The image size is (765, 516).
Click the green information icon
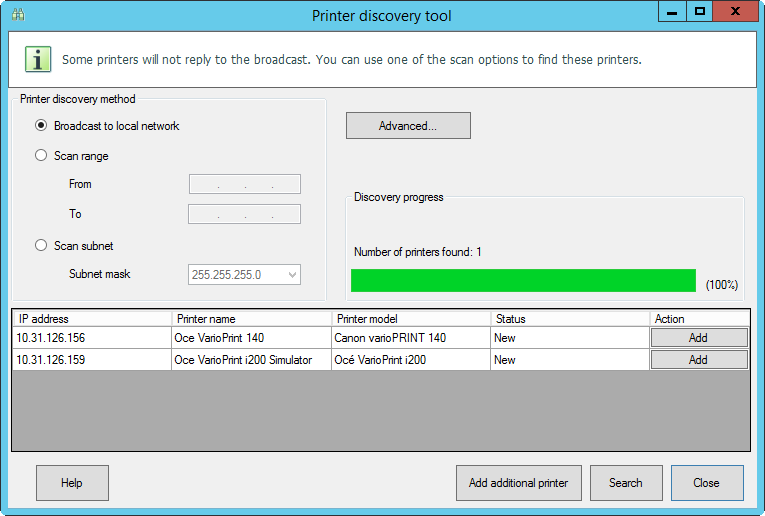[x=38, y=60]
